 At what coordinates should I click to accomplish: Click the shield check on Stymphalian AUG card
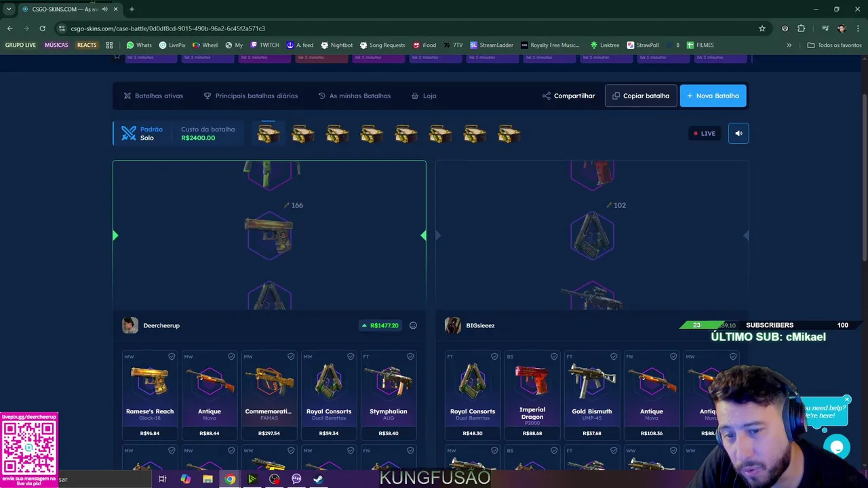410,357
